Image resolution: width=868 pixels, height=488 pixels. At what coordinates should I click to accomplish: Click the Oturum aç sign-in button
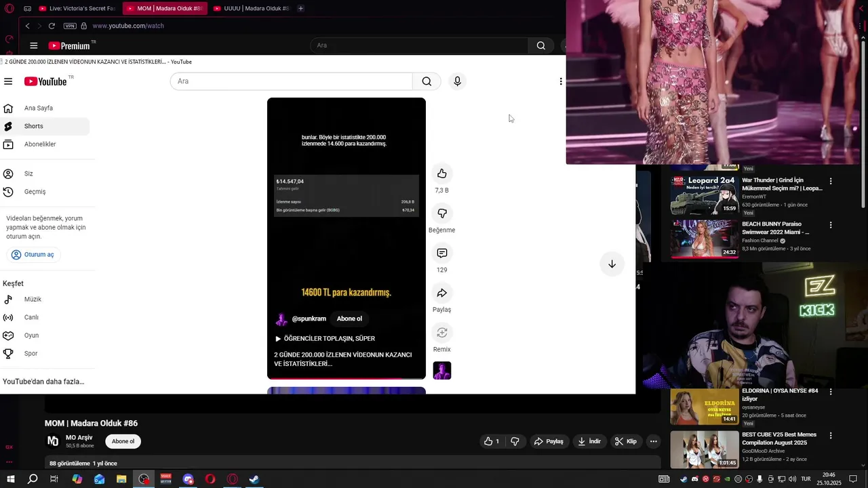(33, 255)
